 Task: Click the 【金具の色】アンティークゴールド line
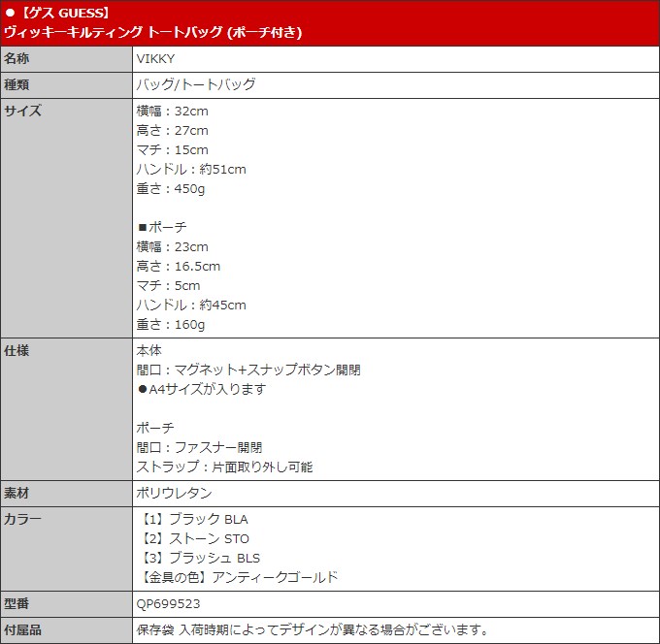click(x=239, y=577)
